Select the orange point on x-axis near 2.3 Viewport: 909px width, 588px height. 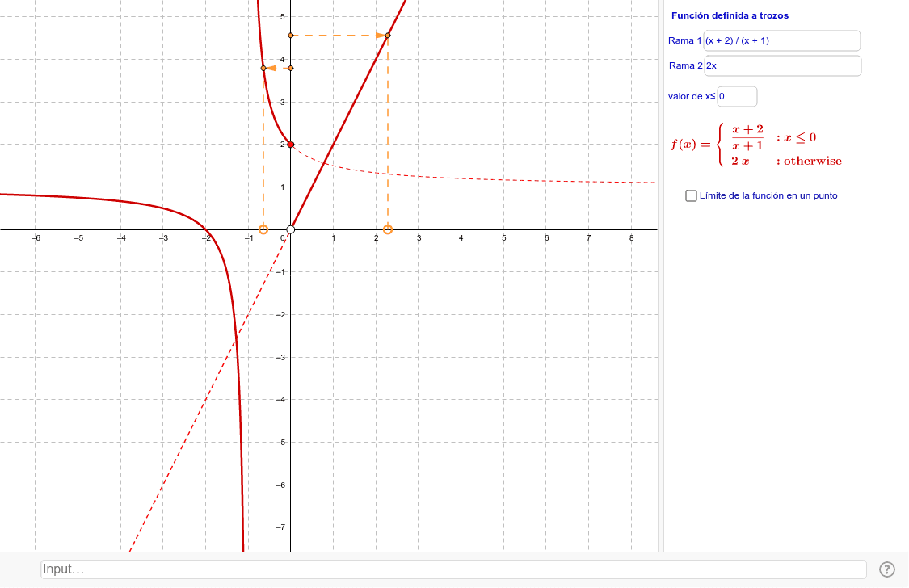tap(388, 229)
